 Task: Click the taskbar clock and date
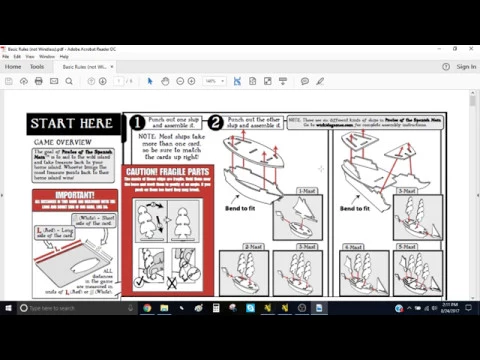click(x=450, y=308)
